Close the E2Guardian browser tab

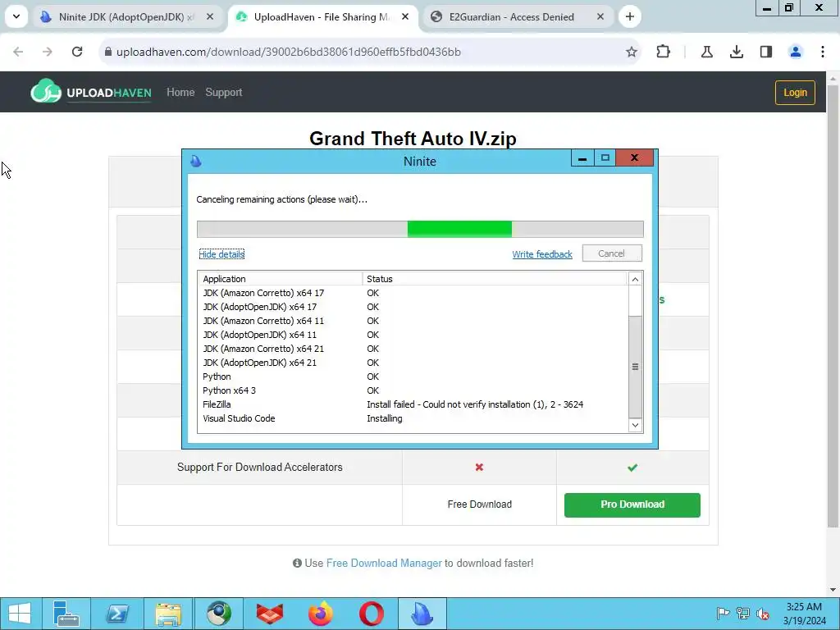600,16
